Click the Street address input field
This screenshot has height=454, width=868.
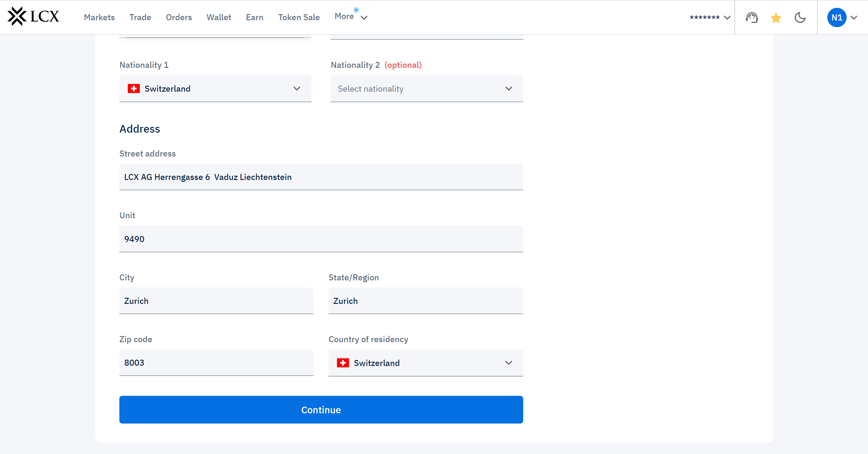point(321,177)
